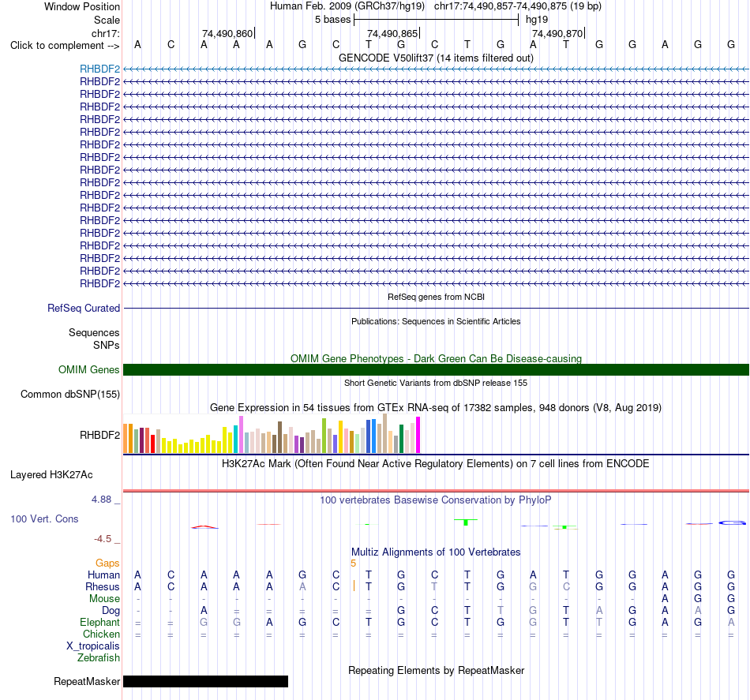Click RHBDF2 label beside the GTEx bar chart
The height and width of the screenshot is (700, 750).
coord(99,435)
